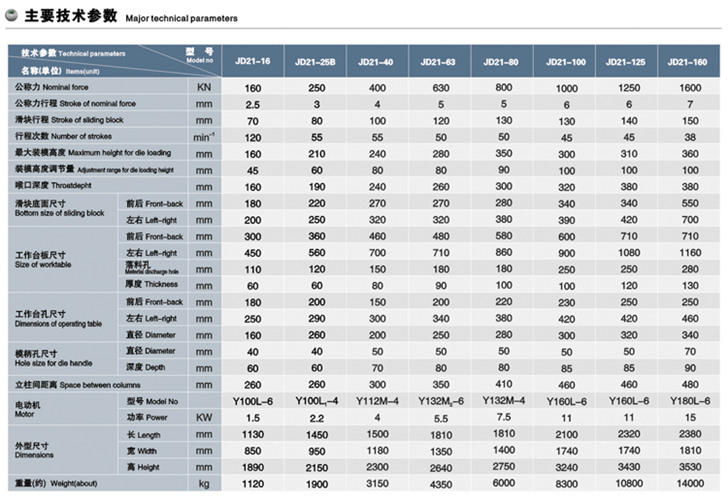Click the 'kg' unit cell
Image resolution: width=728 pixels, height=500 pixels.
204,484
